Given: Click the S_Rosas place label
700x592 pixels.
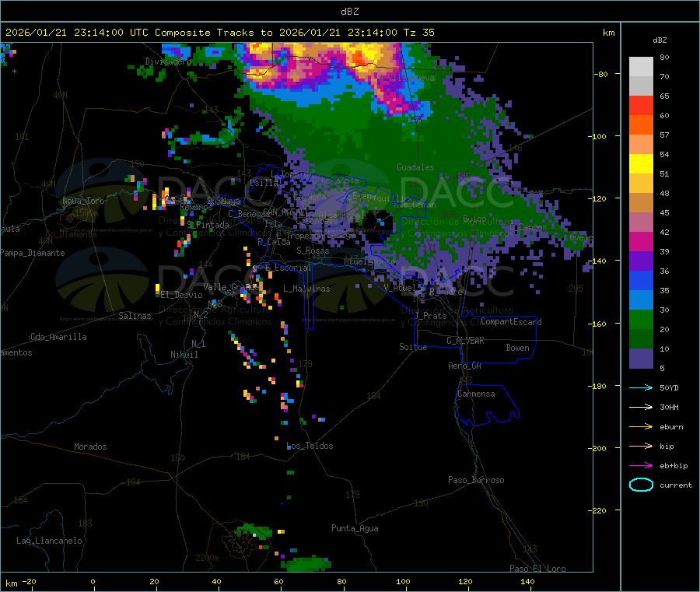Looking at the screenshot, I should tap(313, 250).
